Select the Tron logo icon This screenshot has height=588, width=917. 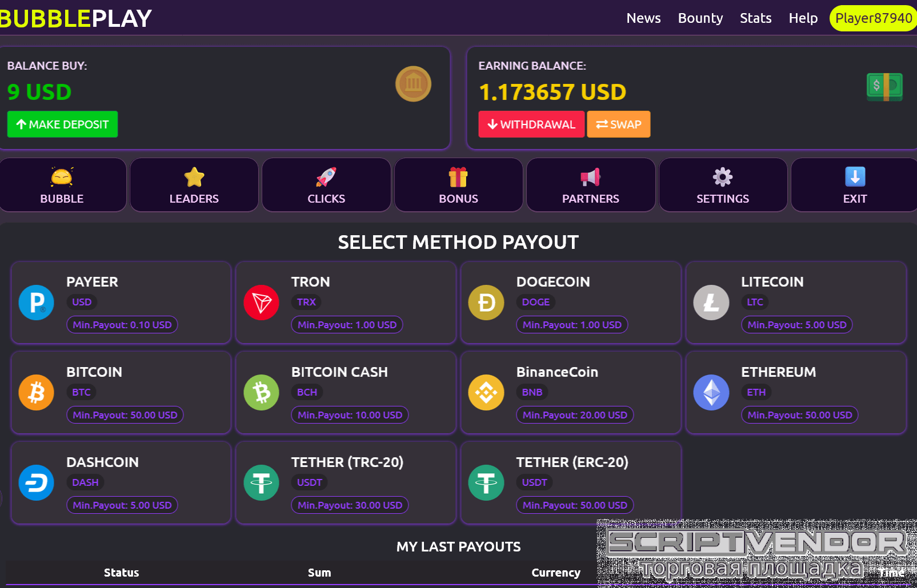point(261,303)
